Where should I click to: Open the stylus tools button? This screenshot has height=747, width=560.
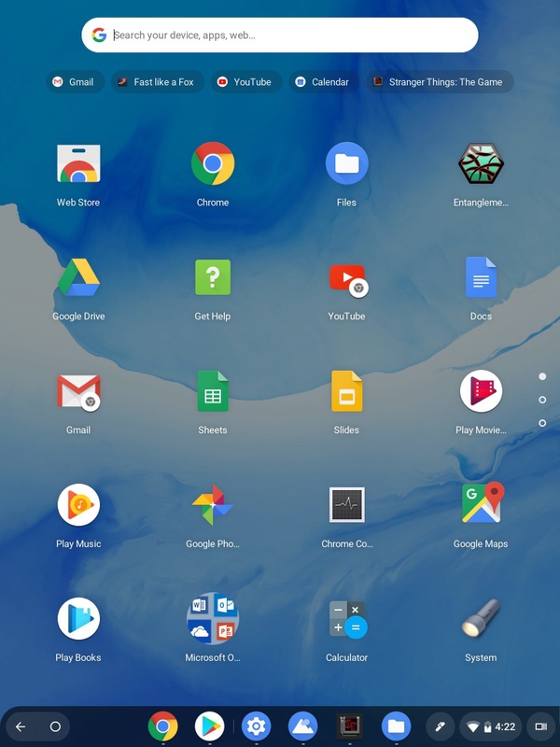coord(440,726)
